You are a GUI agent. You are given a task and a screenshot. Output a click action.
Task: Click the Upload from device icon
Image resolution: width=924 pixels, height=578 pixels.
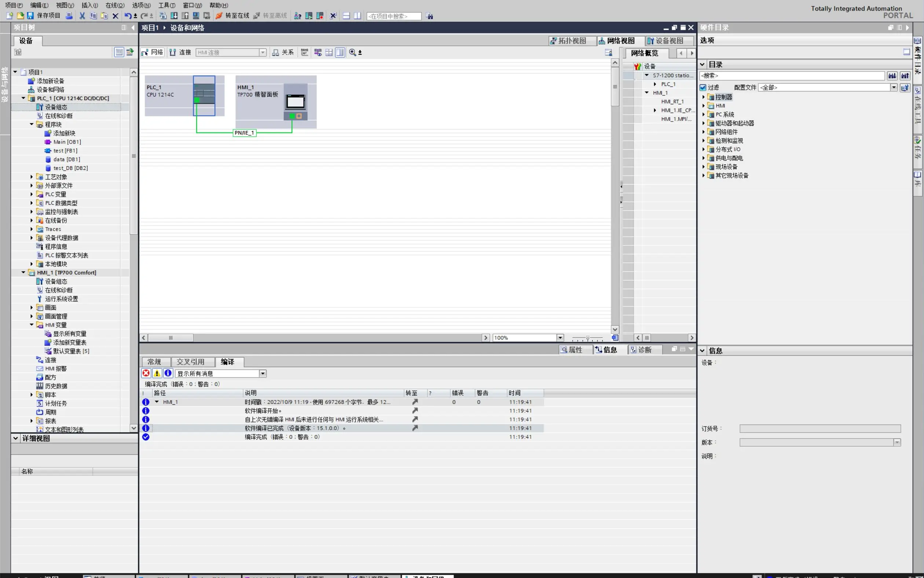(x=185, y=16)
